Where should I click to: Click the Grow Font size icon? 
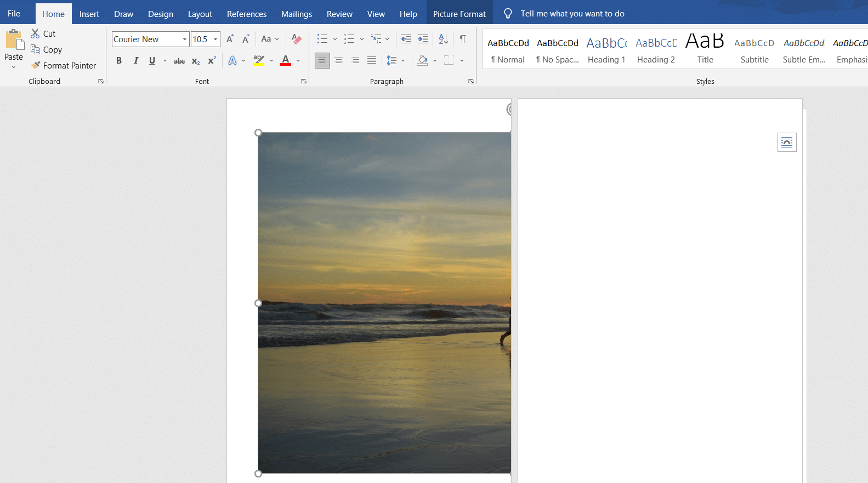tap(230, 39)
